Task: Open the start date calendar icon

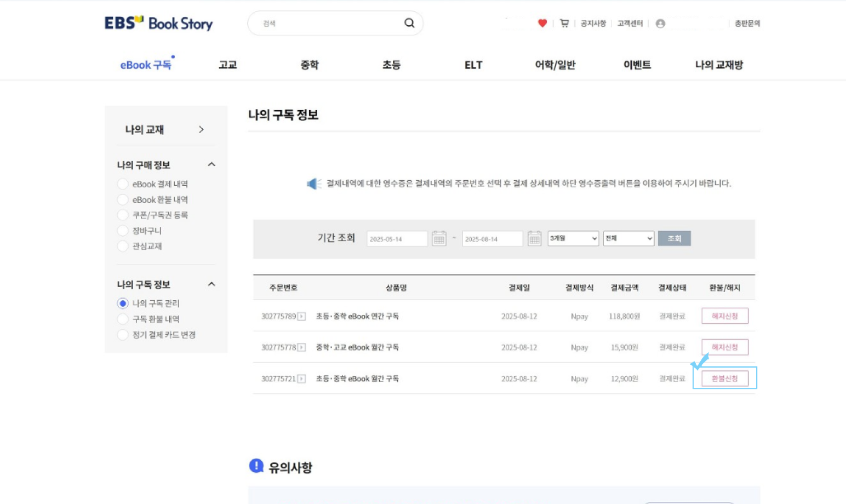Action: [x=439, y=238]
